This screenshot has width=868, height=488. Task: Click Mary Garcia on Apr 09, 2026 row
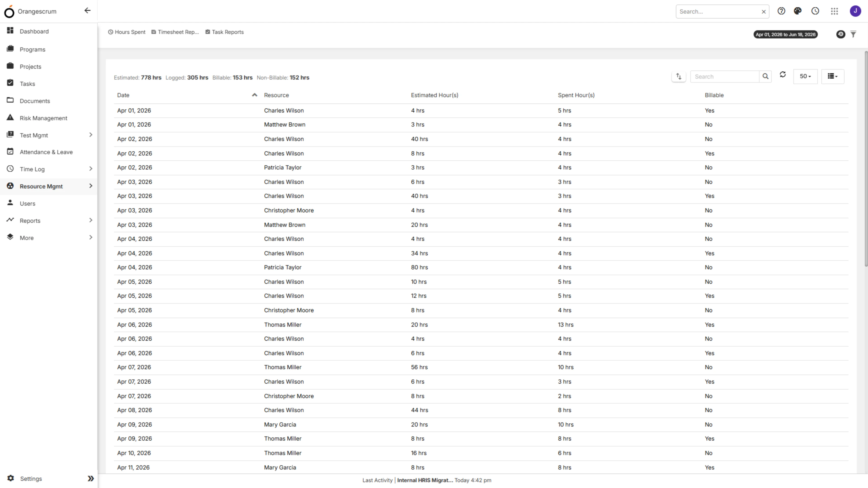tap(280, 424)
